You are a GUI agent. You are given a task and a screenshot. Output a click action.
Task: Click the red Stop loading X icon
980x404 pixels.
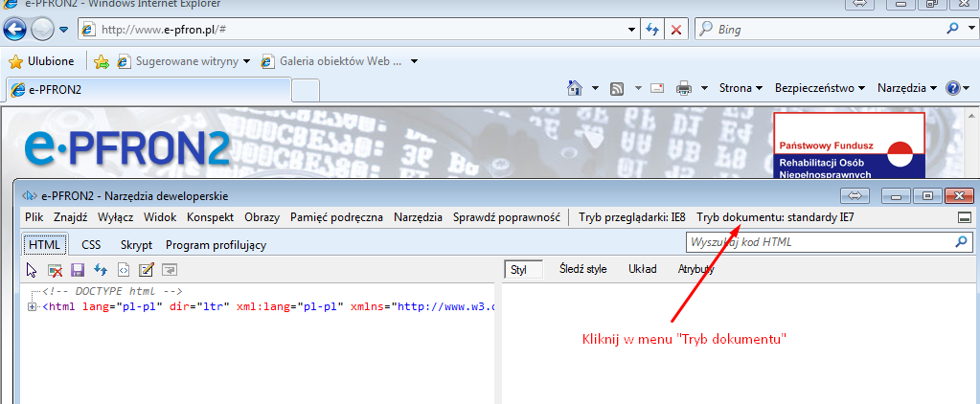[676, 30]
